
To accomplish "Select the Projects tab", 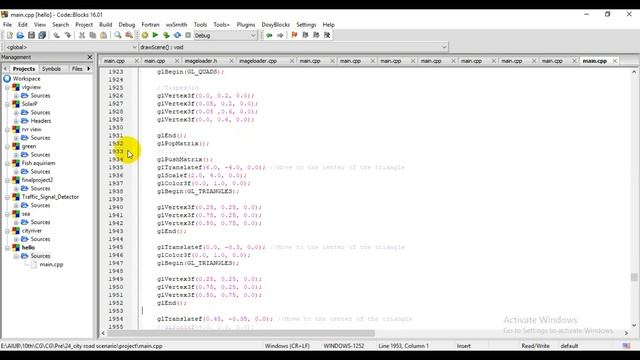I will (x=24, y=69).
